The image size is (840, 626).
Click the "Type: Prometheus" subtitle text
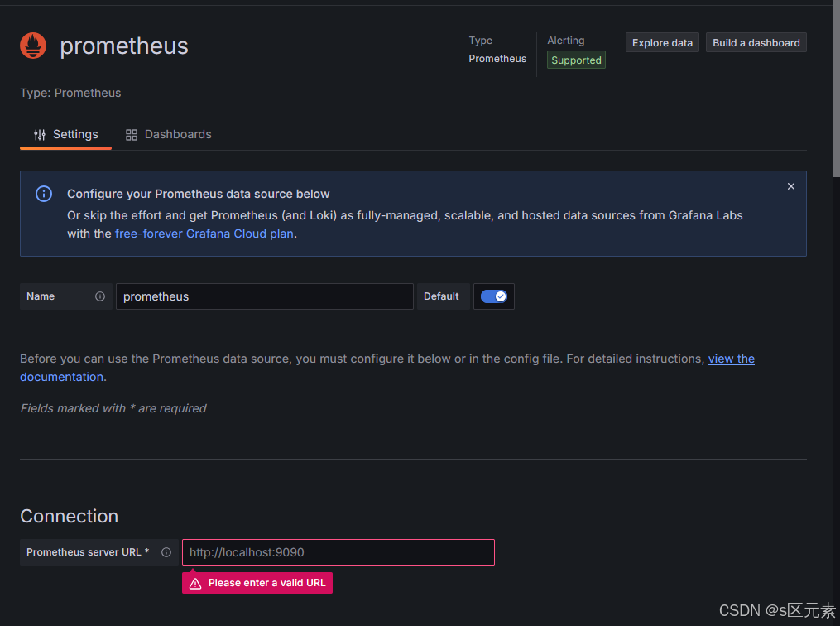70,93
